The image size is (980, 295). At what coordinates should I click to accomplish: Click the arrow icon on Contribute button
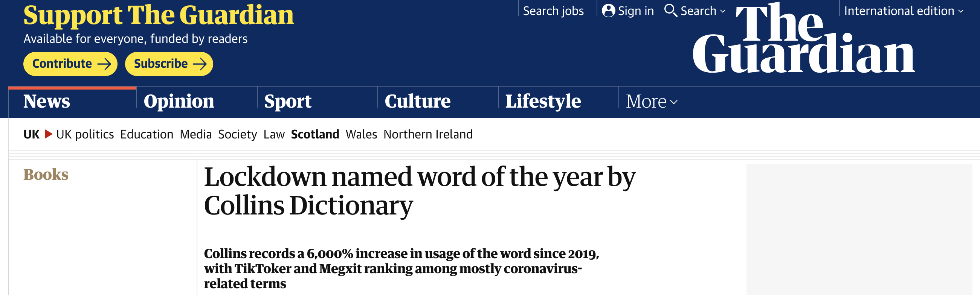click(104, 64)
